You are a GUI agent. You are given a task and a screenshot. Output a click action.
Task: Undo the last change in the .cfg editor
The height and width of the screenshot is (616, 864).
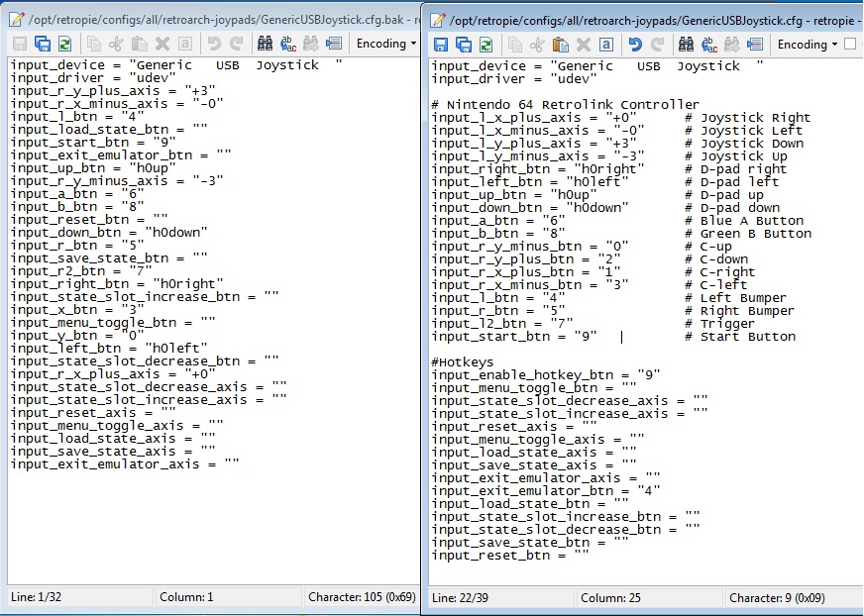[x=635, y=45]
